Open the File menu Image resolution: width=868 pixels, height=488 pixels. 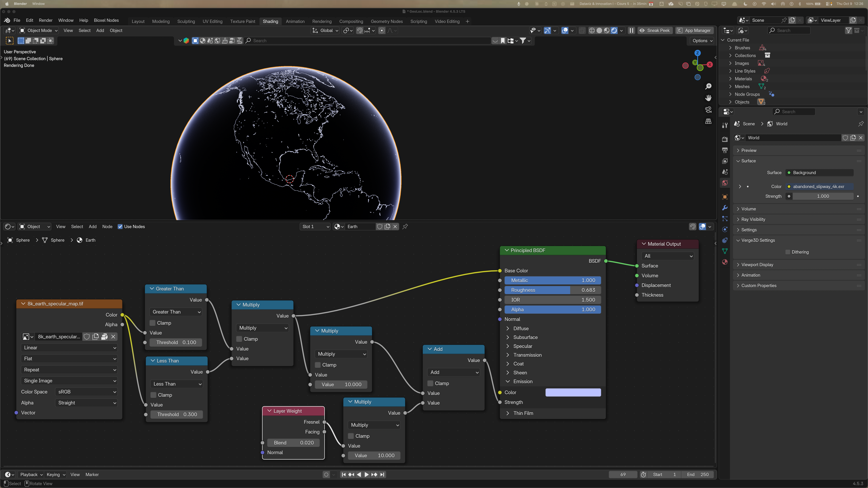(x=17, y=21)
